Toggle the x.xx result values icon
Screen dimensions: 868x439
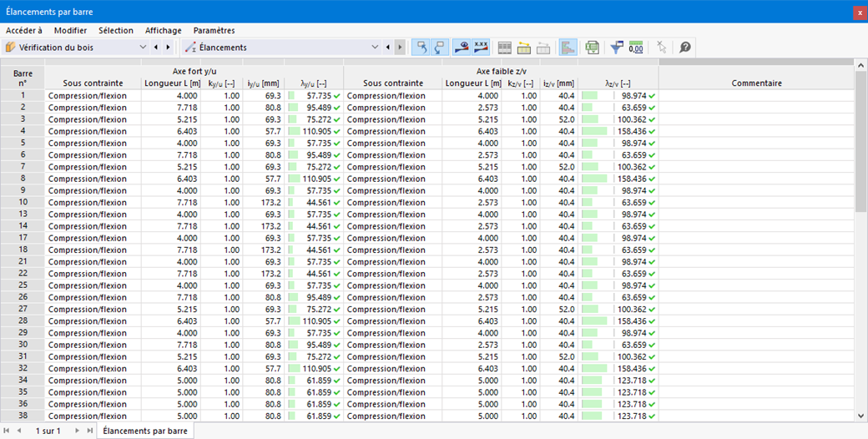point(481,48)
